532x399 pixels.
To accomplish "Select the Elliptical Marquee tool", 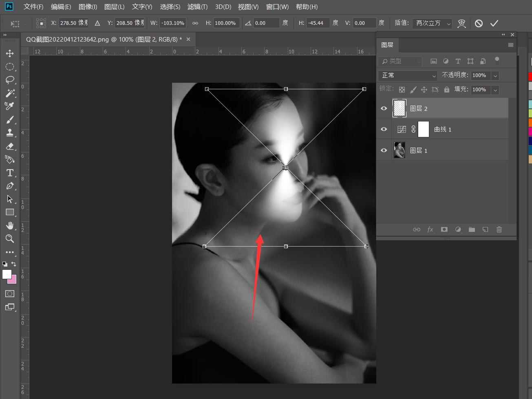I will pyautogui.click(x=10, y=66).
